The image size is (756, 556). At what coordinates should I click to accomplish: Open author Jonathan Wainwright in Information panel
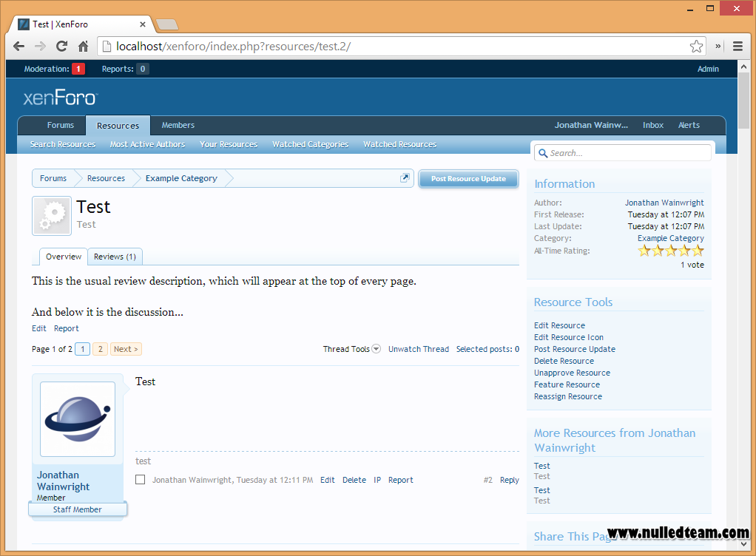[664, 203]
